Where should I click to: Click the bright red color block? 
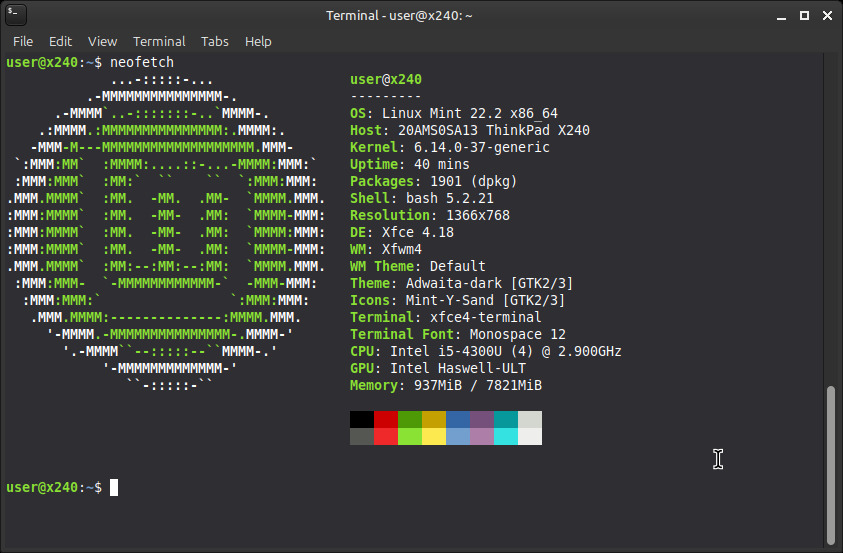click(x=386, y=436)
